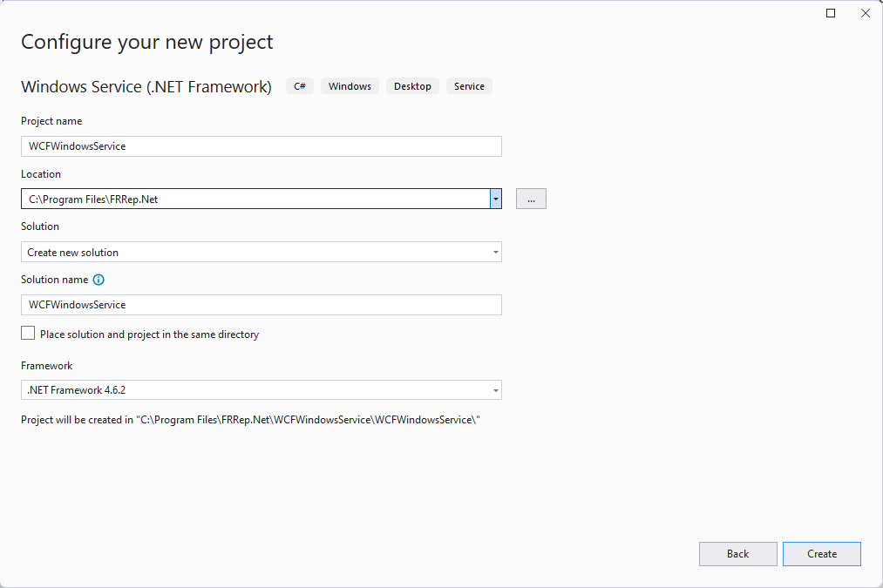Click the Service tag

(469, 86)
